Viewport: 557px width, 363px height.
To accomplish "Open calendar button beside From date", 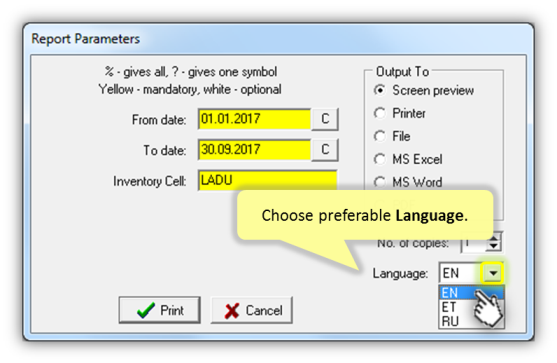I will point(325,119).
